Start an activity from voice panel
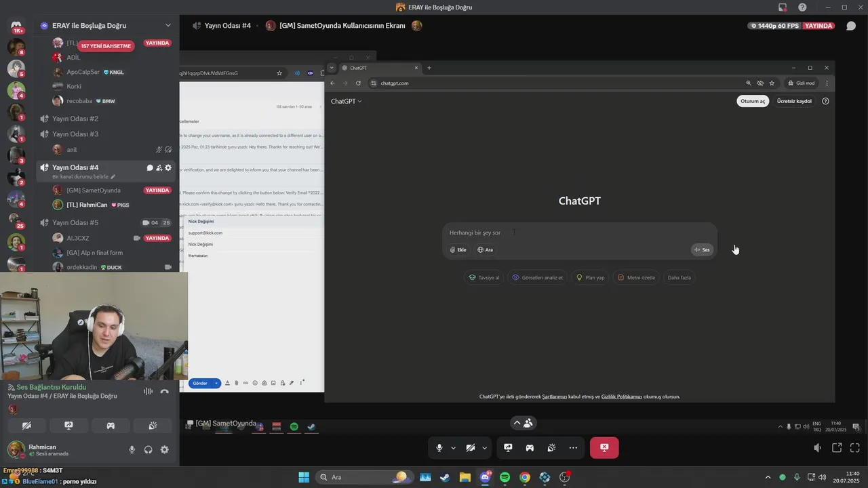Image resolution: width=868 pixels, height=488 pixels. tap(111, 426)
